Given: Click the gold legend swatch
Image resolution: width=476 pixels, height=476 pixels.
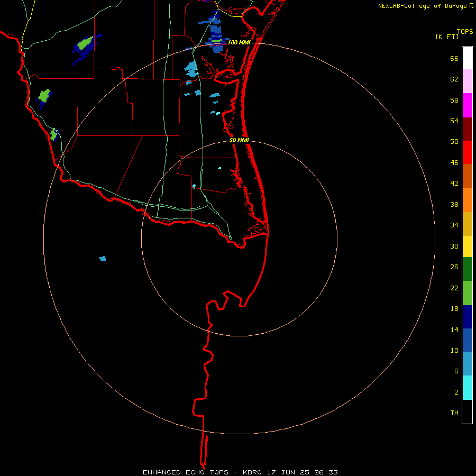Looking at the screenshot, I should click(x=467, y=224).
